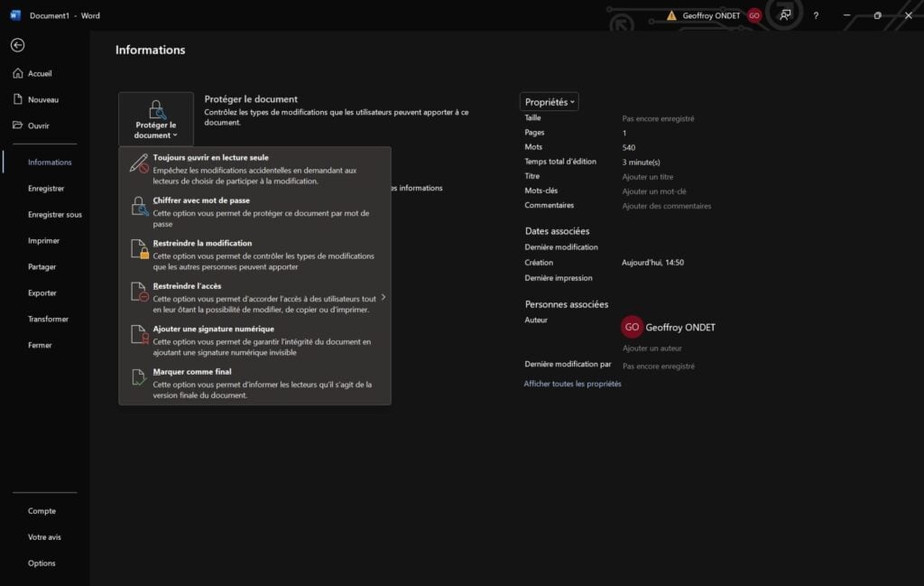This screenshot has height=586, width=924.
Task: Open the Nouveau sidebar item
Action: click(45, 99)
